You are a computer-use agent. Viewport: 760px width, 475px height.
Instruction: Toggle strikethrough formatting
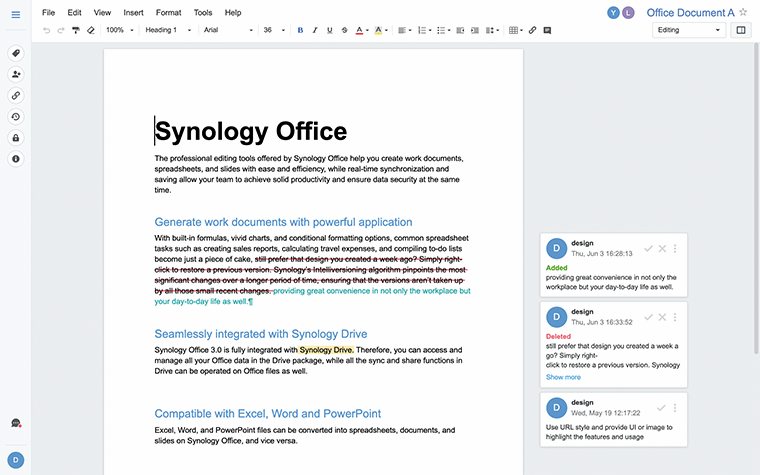pos(345,30)
